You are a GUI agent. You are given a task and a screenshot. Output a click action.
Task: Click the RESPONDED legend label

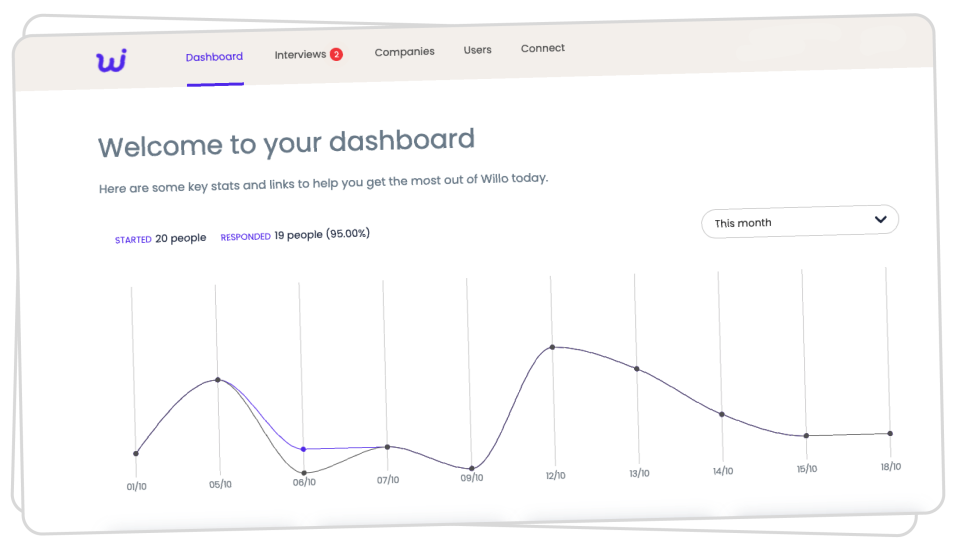245,237
